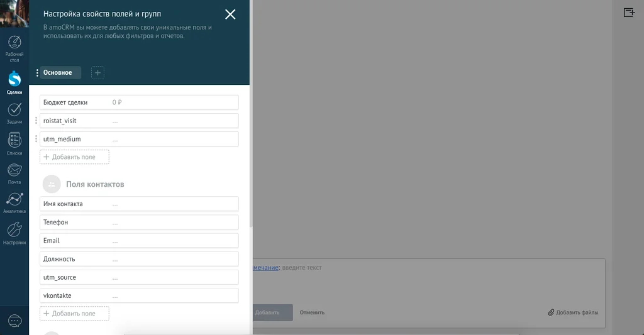Open the Настройки wrench icon
The width and height of the screenshot is (644, 335).
(14, 229)
